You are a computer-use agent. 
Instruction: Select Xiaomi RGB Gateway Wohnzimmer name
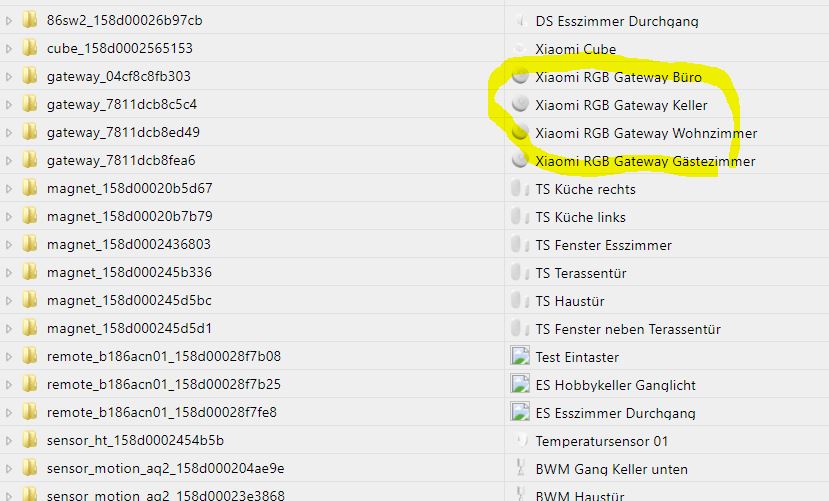coord(646,133)
